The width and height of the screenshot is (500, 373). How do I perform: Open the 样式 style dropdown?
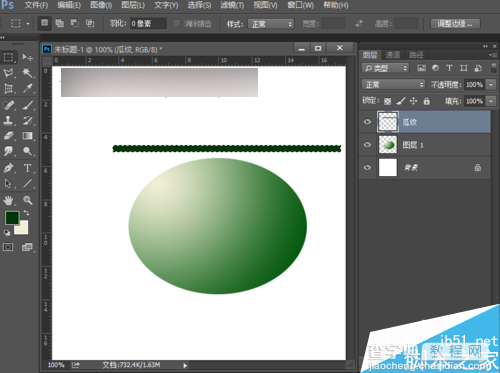coord(271,24)
